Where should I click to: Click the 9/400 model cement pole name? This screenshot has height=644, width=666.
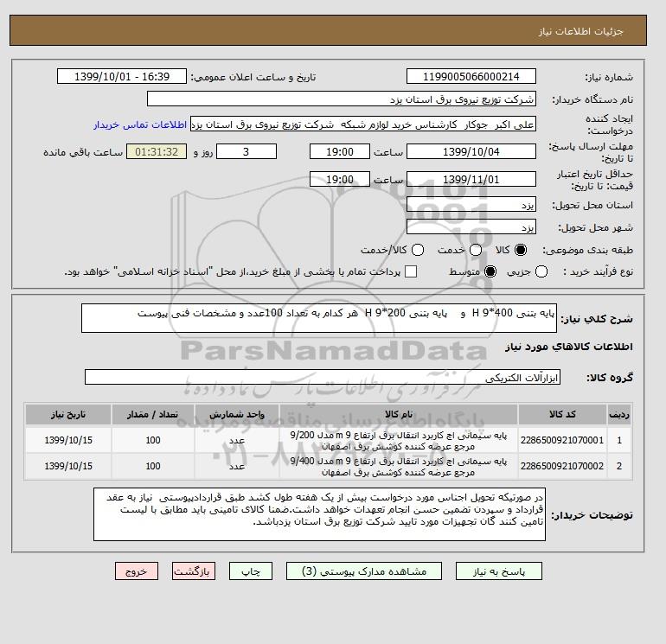pos(399,467)
